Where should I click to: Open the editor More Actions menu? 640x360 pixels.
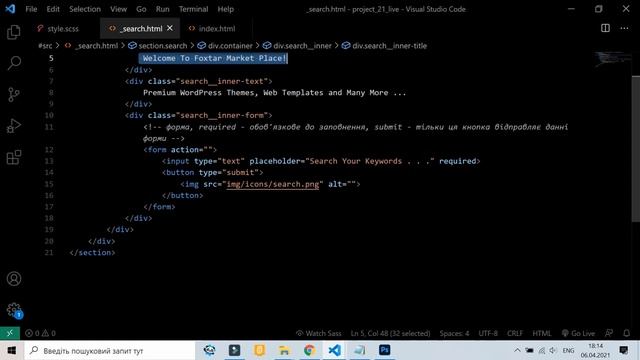coord(624,28)
